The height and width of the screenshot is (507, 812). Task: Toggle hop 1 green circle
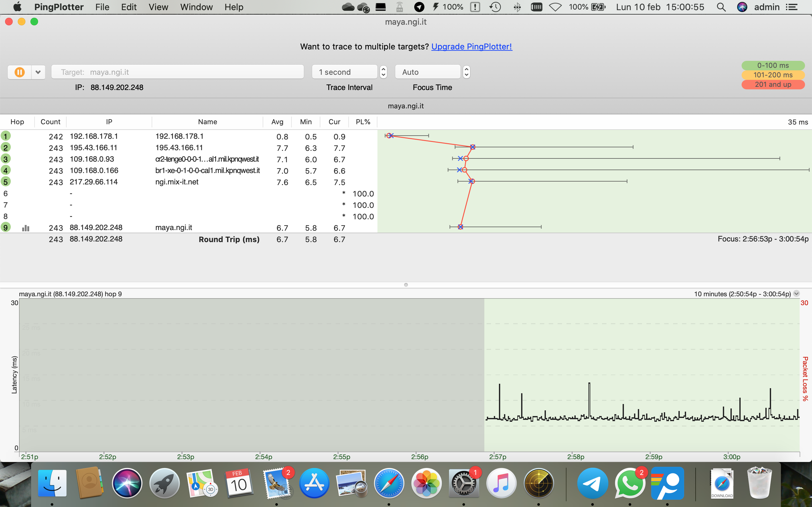[x=6, y=136]
